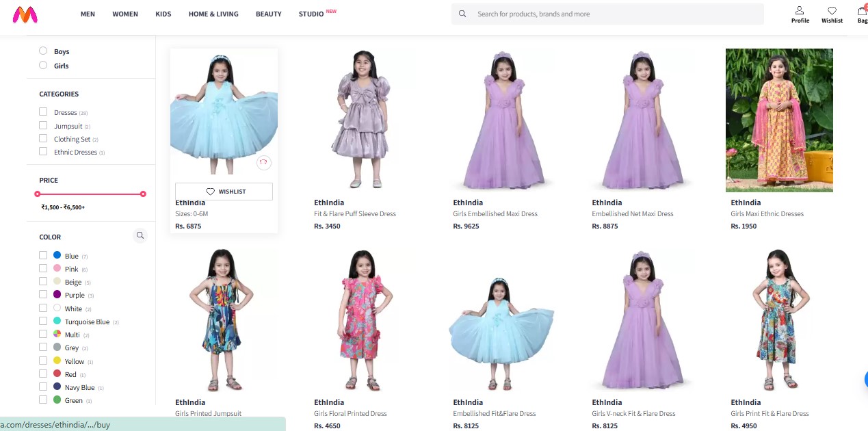Tick the Green color checkbox
Viewport: 868px width, 431px height.
click(x=43, y=400)
